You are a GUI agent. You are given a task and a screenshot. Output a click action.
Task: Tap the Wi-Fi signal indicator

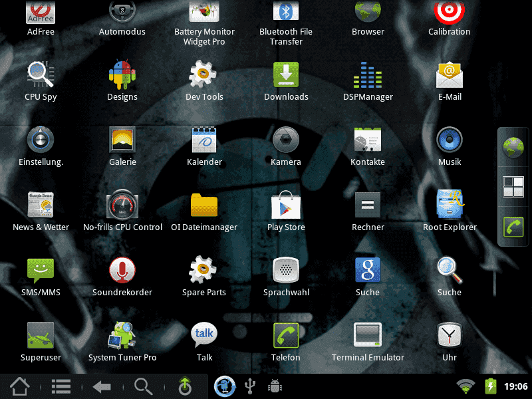(466, 386)
